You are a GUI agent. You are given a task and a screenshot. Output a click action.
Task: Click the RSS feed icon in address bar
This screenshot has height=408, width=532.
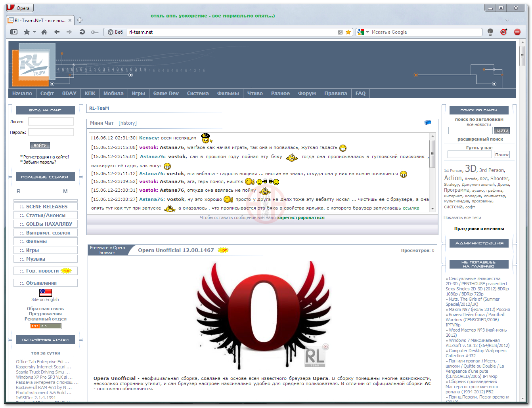click(x=340, y=32)
